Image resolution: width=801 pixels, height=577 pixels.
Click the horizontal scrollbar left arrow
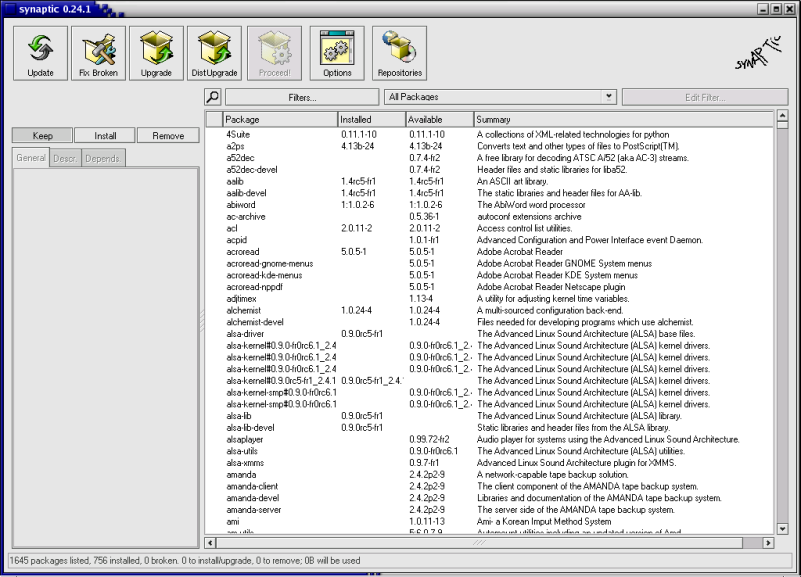[210, 543]
